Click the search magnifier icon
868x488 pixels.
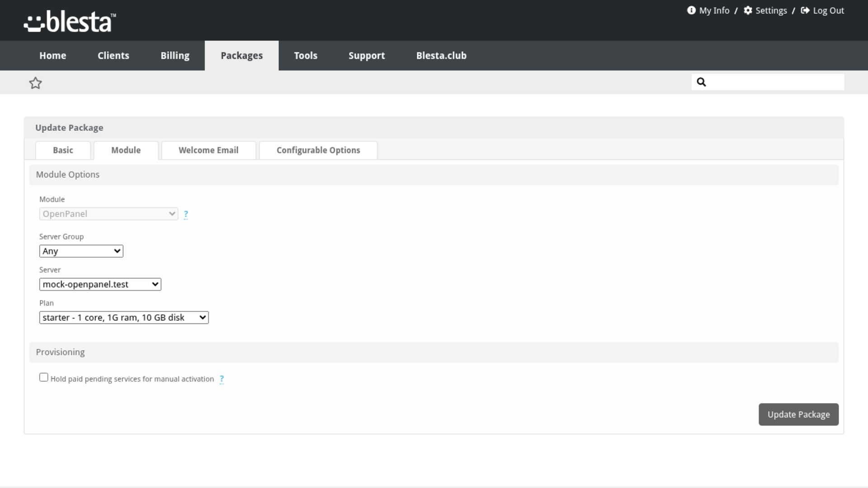coord(701,82)
